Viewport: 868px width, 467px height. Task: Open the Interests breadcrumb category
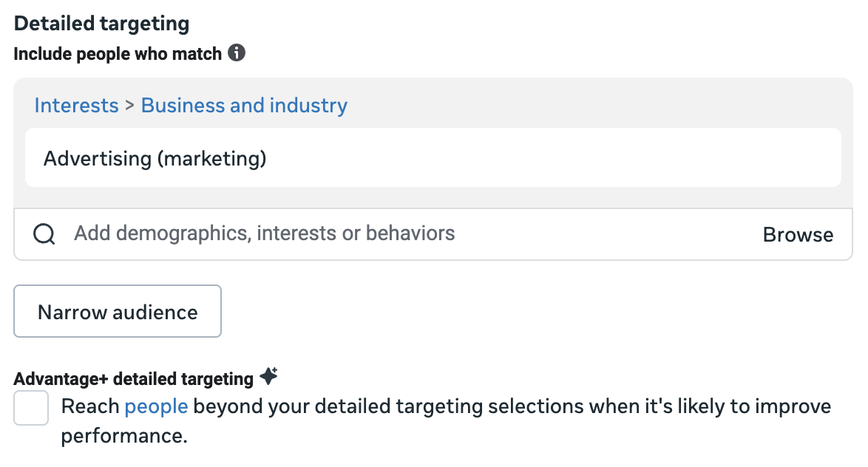(76, 105)
